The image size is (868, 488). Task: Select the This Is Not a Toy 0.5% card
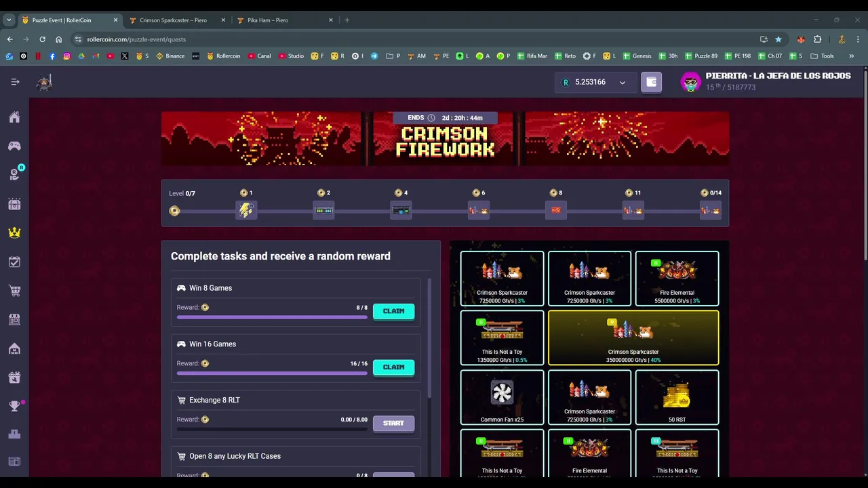(502, 338)
